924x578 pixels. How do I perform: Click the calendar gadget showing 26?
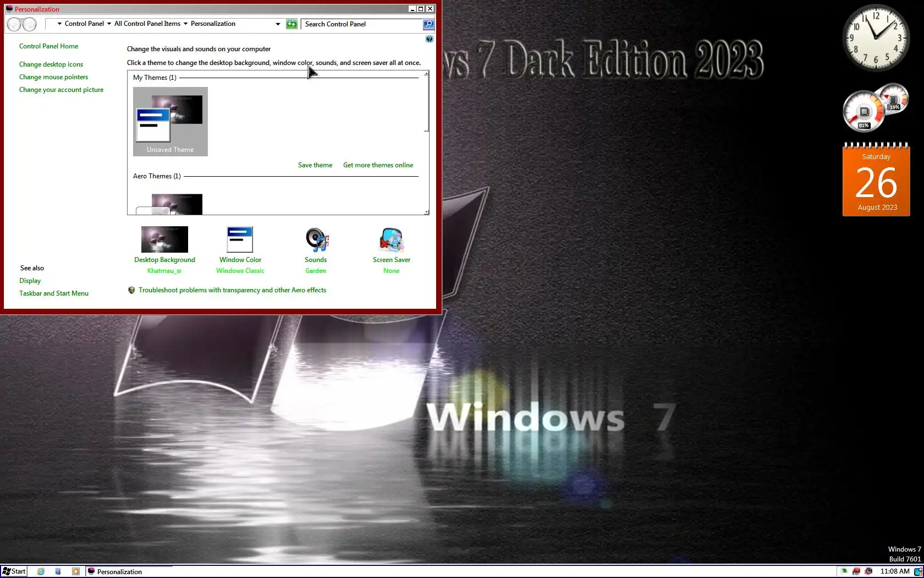pos(877,179)
